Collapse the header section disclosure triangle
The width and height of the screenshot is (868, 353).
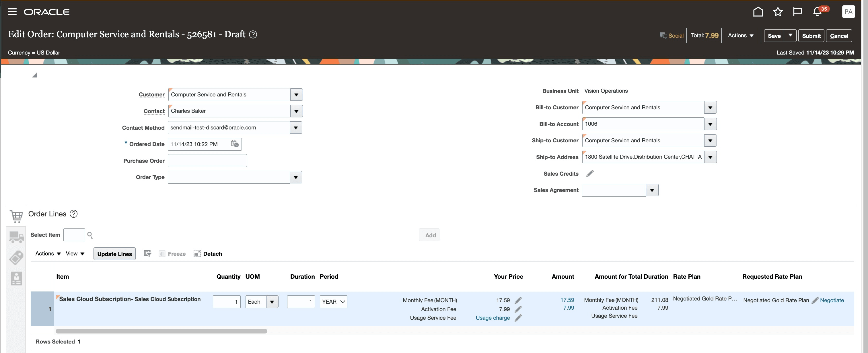point(34,75)
